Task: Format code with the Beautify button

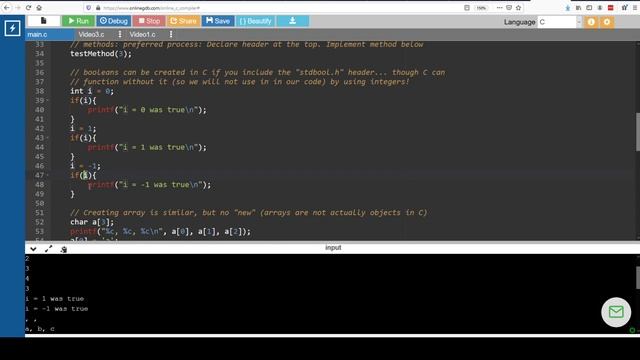Action: point(256,21)
